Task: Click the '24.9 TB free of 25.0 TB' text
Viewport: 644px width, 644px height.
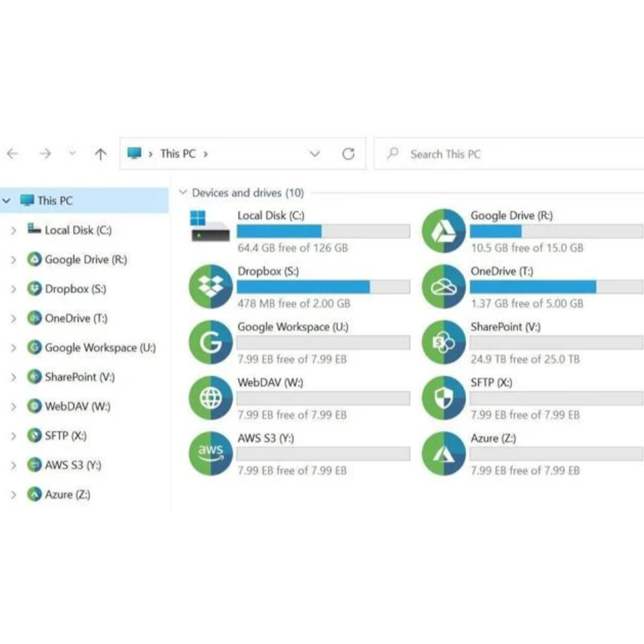Action: 525,359
